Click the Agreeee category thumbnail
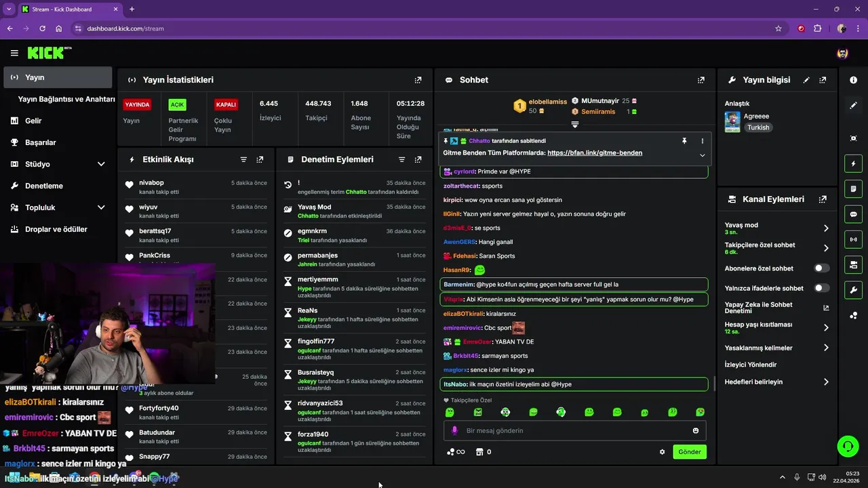 point(732,122)
